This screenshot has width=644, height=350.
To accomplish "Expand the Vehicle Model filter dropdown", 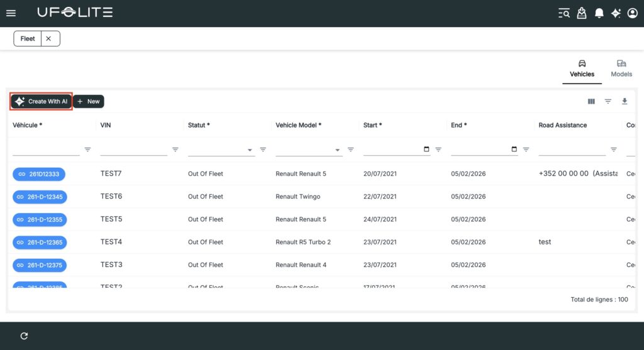I will (338, 150).
